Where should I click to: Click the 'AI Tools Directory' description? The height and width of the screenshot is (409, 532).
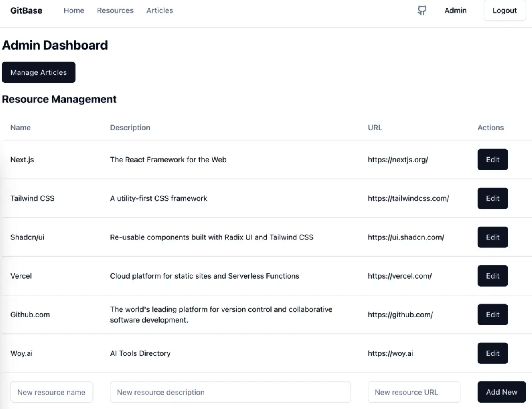[140, 353]
